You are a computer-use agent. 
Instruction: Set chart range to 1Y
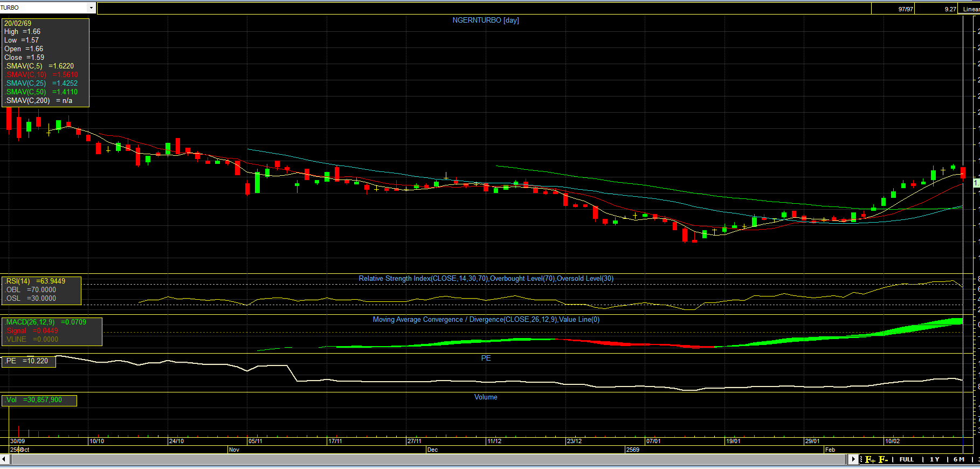click(x=935, y=460)
